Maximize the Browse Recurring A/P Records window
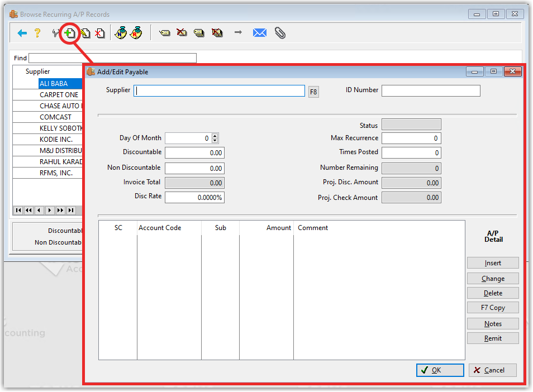The image size is (533, 392). pyautogui.click(x=496, y=14)
